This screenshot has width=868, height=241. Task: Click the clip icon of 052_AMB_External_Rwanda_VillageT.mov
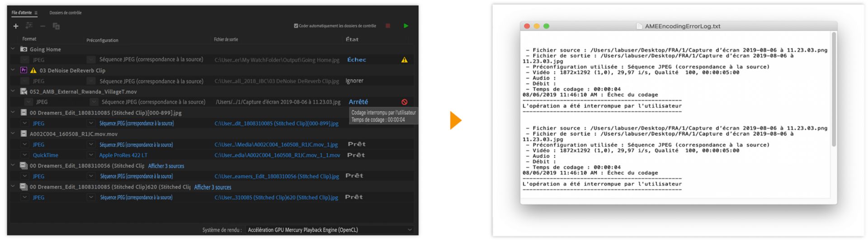pyautogui.click(x=24, y=91)
